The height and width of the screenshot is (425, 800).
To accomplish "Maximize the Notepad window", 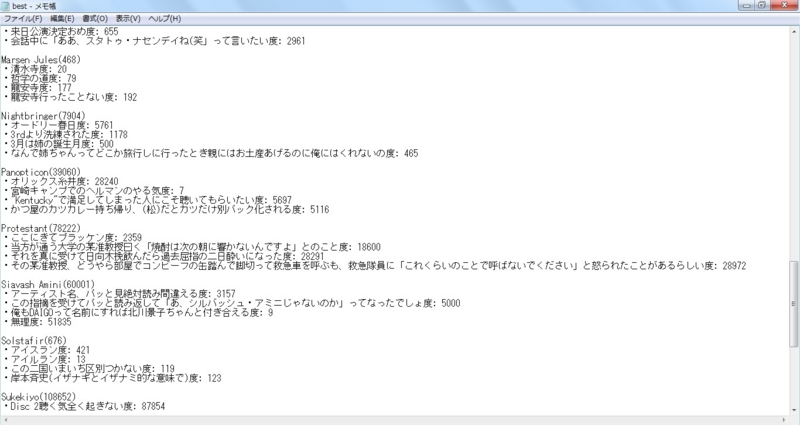I will pos(762,5).
